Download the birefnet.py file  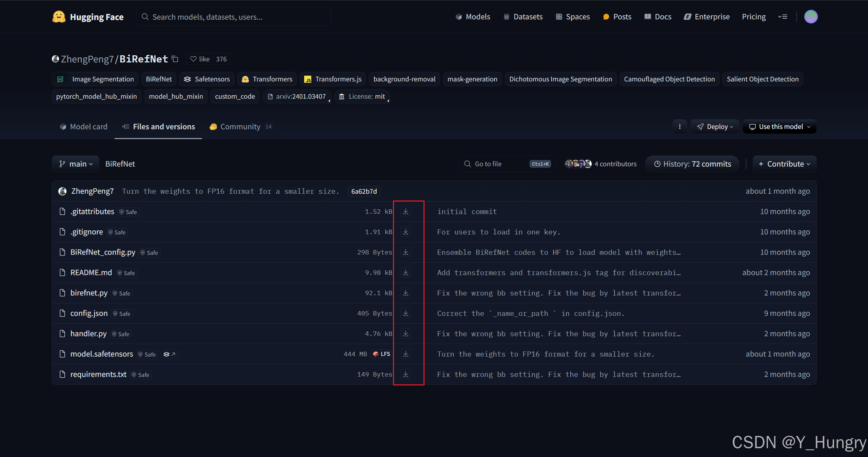click(406, 293)
